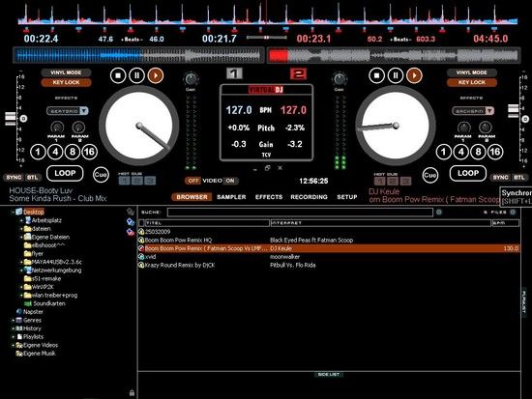Set a 1-beat loop on right deck
Screen dimensions: 532x399
[443, 152]
